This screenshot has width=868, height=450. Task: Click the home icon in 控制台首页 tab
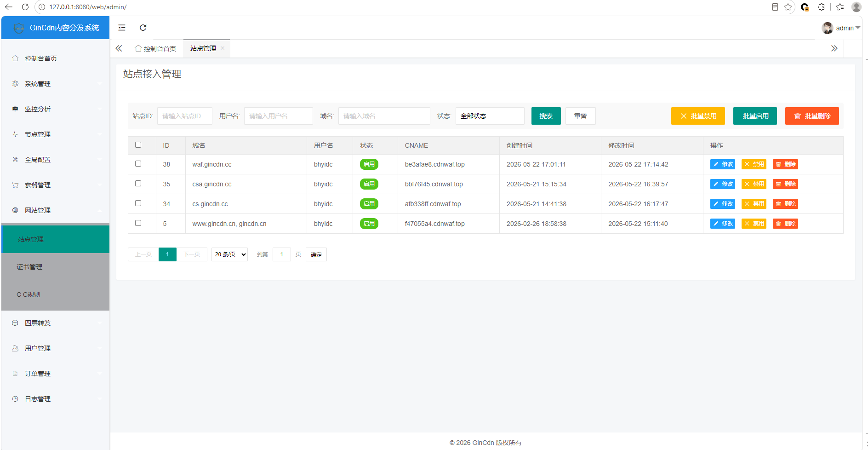tap(138, 48)
